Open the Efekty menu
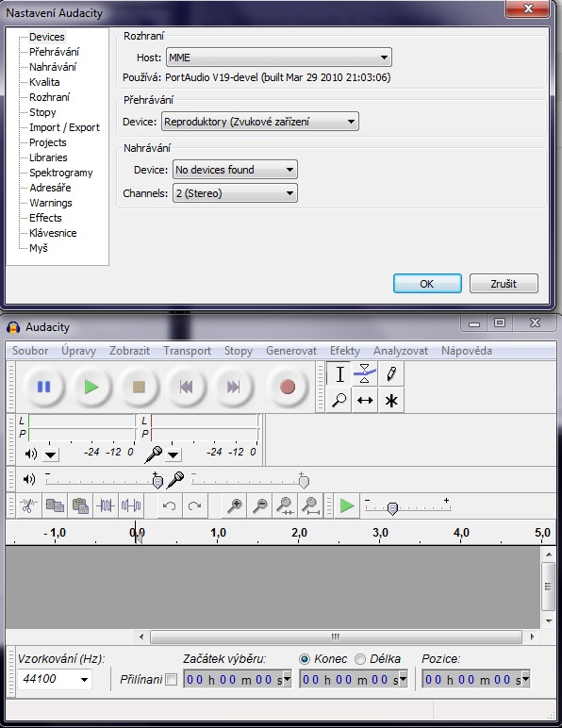 tap(345, 351)
